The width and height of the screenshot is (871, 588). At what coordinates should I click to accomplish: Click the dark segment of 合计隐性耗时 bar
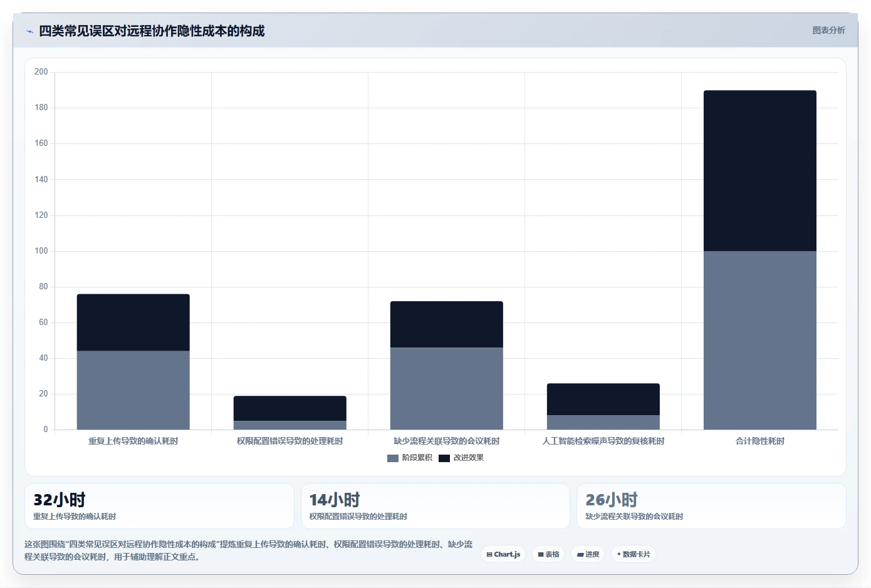(x=760, y=171)
